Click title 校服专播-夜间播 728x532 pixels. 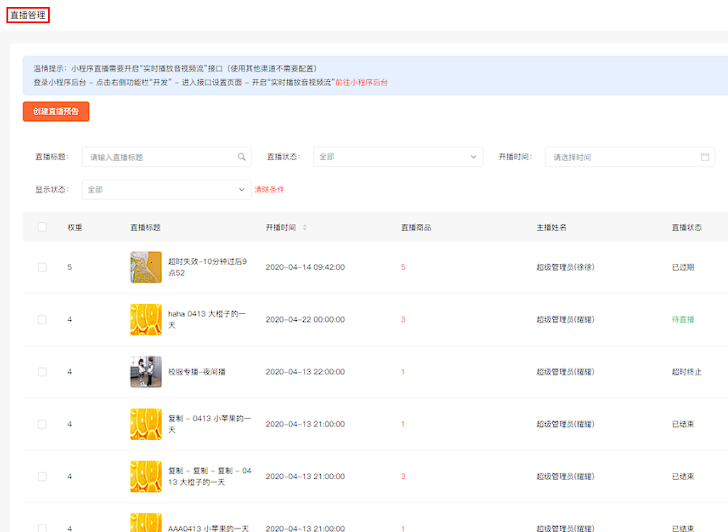(x=197, y=372)
